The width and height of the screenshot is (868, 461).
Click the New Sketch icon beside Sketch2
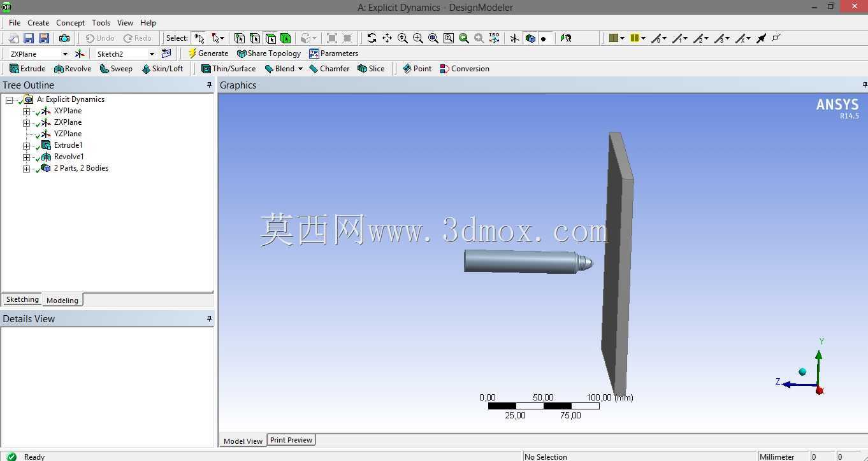tap(166, 53)
